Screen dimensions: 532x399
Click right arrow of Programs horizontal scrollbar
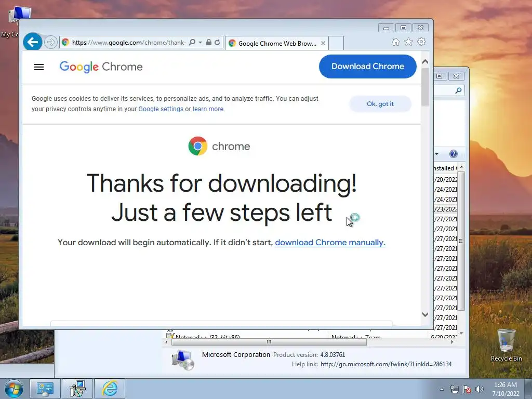coord(452,342)
